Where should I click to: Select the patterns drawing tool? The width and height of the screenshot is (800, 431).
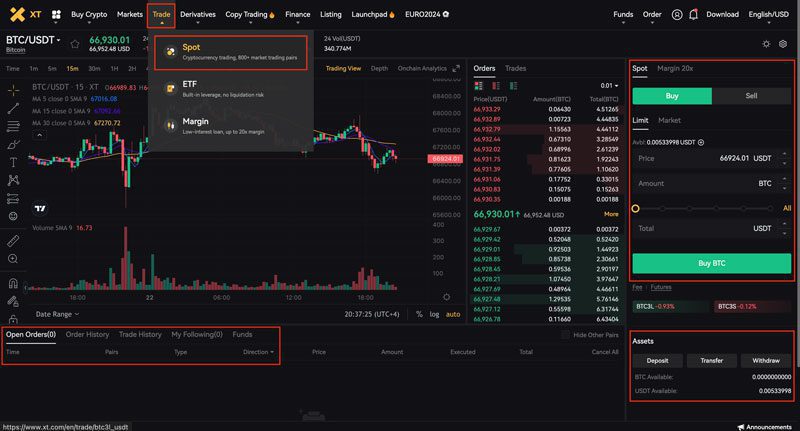[x=13, y=180]
